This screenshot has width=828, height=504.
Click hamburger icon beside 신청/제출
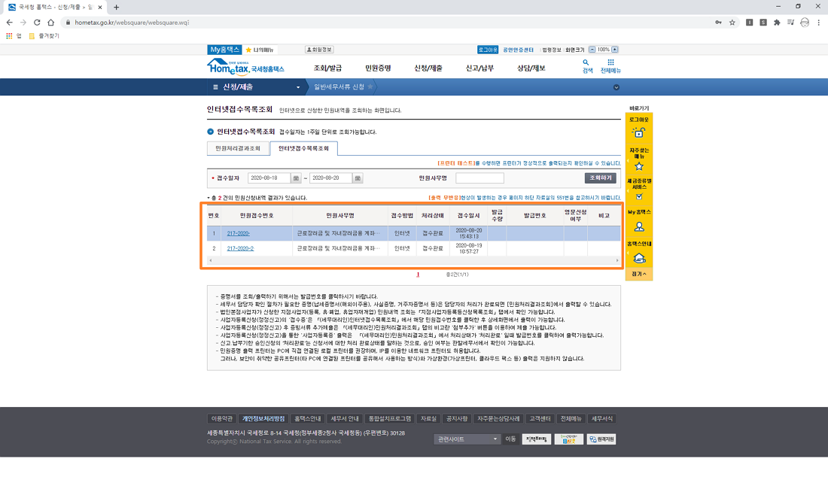215,87
